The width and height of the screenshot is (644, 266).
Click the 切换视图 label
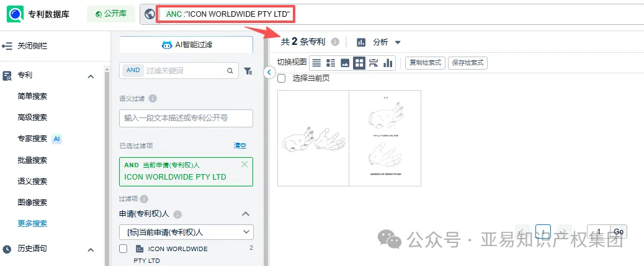tap(292, 63)
